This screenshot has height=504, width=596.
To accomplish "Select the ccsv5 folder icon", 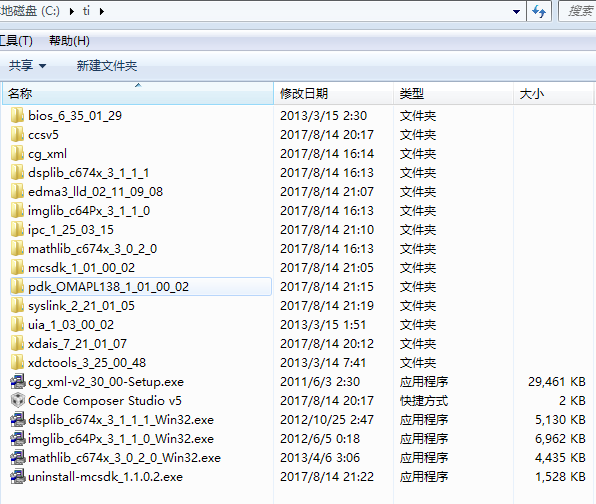I will (x=17, y=135).
